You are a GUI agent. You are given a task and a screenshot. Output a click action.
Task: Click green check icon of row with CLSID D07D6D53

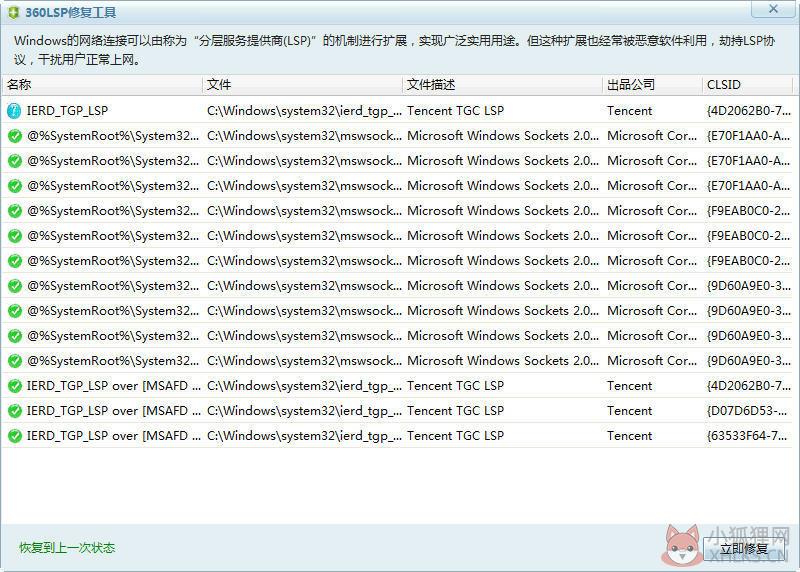click(15, 411)
